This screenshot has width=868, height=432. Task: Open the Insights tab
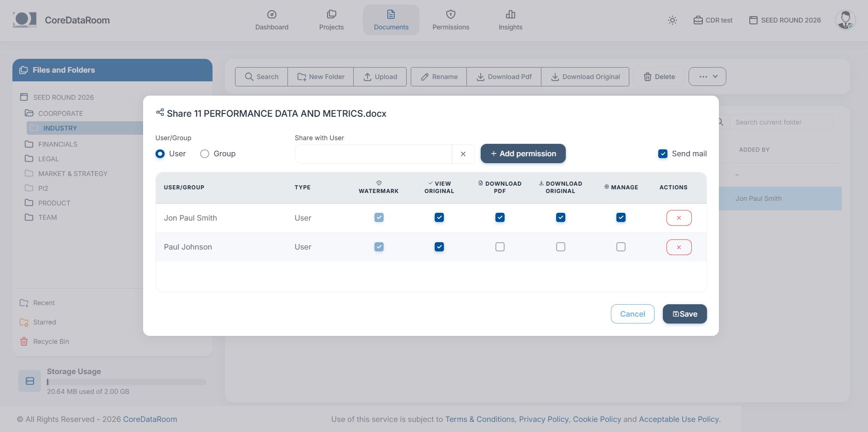coord(511,20)
